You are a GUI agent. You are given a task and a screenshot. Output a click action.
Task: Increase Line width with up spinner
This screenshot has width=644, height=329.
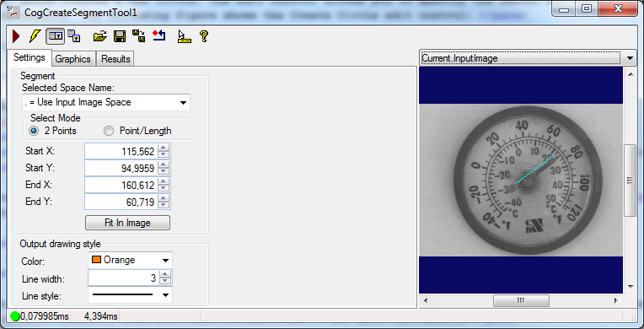click(x=165, y=275)
